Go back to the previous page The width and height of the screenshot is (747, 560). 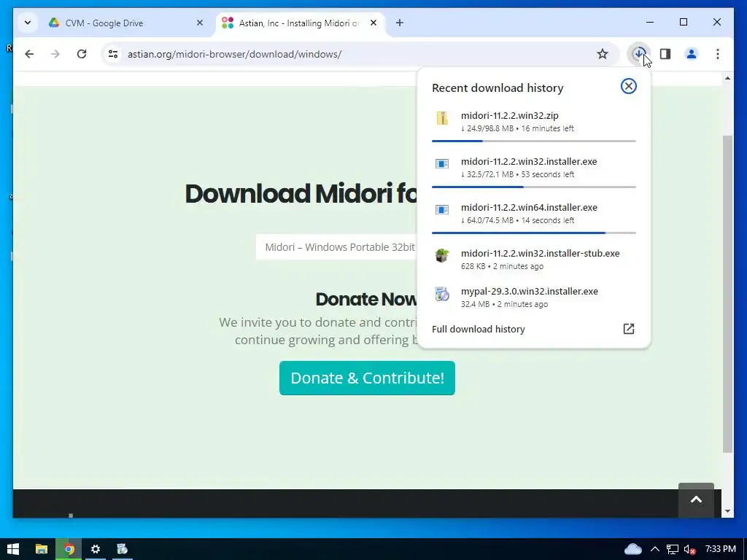pyautogui.click(x=29, y=54)
